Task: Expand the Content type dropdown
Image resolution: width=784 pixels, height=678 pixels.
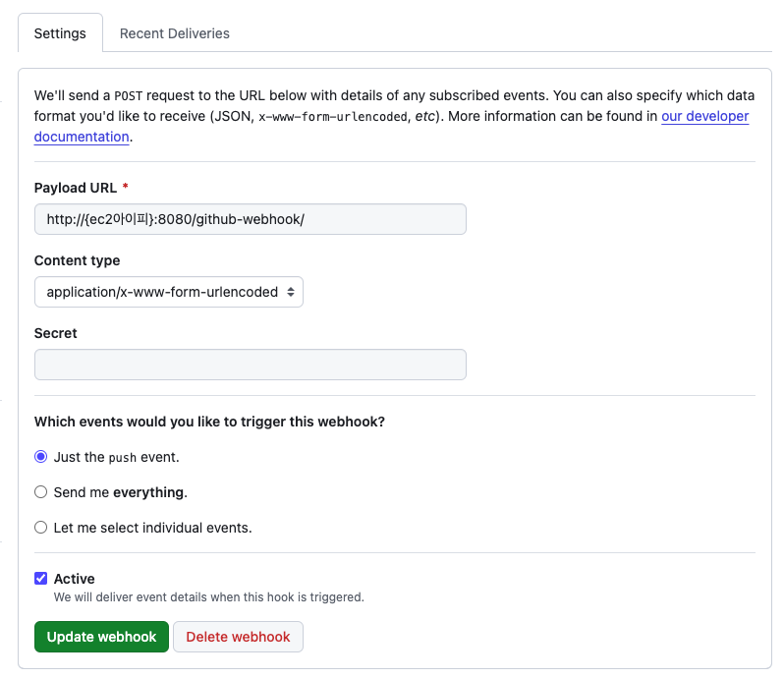Action: tap(169, 292)
